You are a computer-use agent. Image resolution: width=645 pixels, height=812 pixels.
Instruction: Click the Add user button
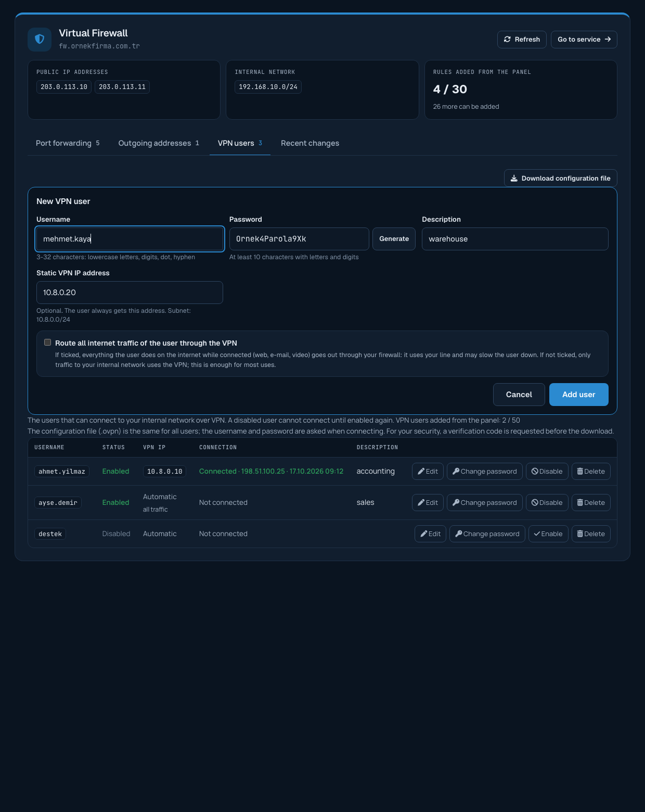[579, 395]
